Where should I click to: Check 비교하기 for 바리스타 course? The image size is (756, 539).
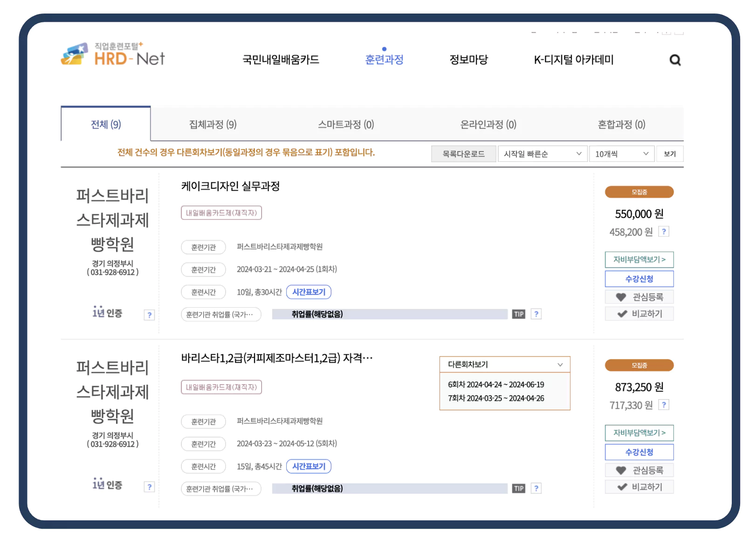point(639,487)
